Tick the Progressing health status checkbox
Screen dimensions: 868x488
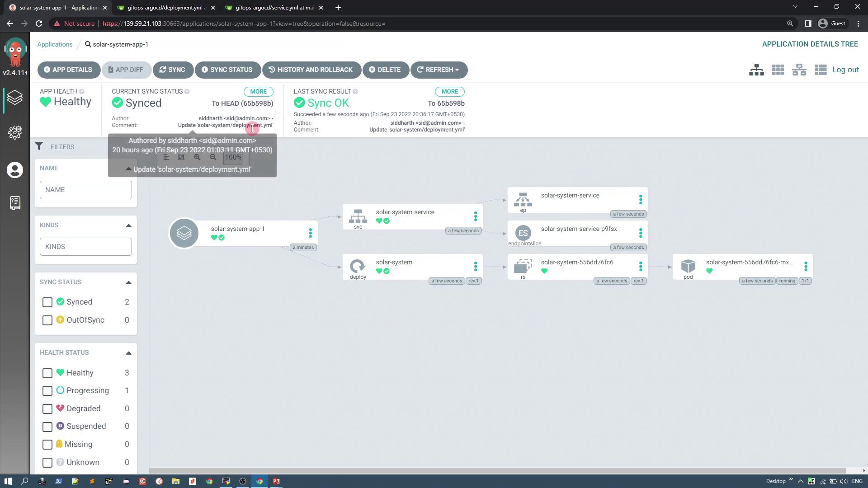coord(47,391)
